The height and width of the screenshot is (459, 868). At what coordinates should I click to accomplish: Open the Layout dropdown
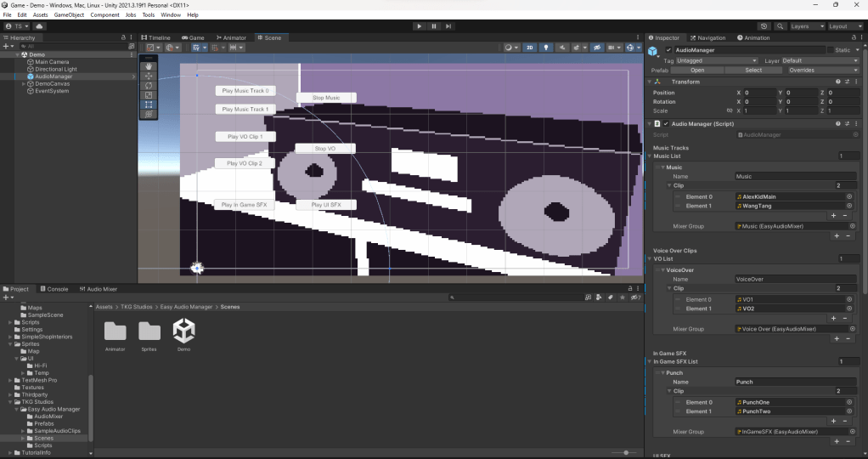coord(843,26)
